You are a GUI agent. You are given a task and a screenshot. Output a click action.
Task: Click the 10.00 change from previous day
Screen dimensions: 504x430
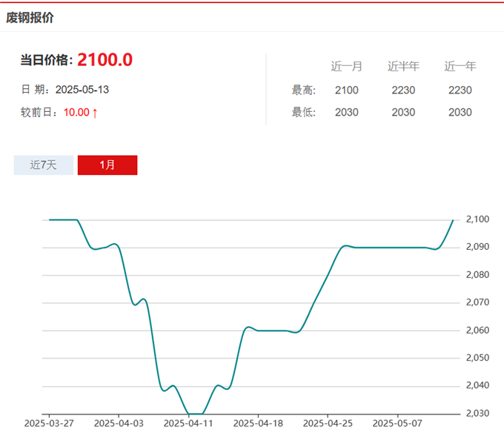point(76,112)
